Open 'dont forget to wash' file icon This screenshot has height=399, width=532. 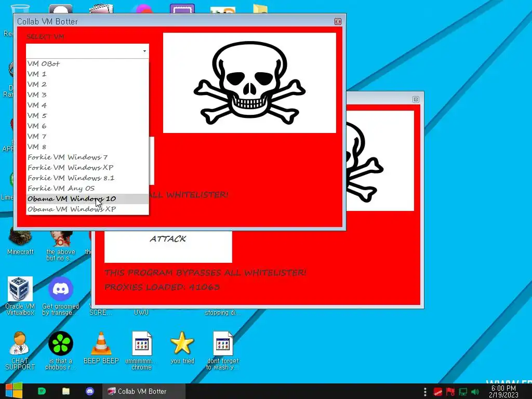pyautogui.click(x=223, y=351)
